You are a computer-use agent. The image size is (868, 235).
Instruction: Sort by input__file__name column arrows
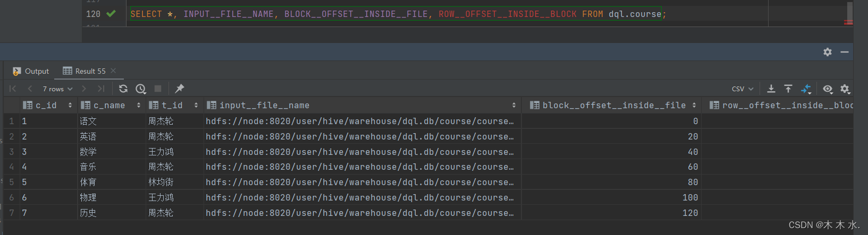click(514, 105)
